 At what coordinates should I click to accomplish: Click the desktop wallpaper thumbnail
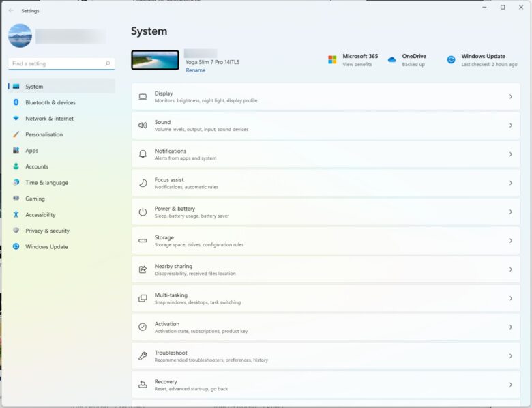155,60
